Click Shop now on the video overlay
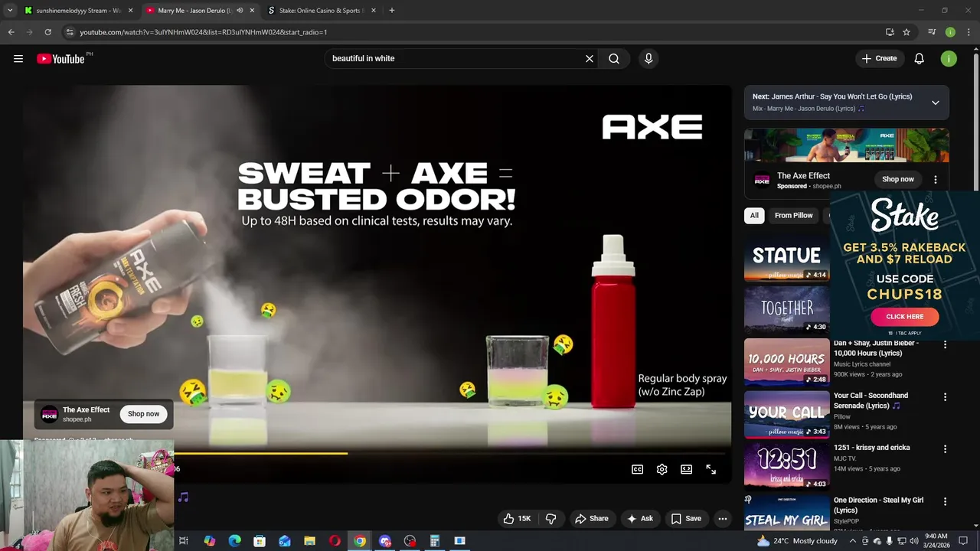Screen dimensions: 980x551 144,414
